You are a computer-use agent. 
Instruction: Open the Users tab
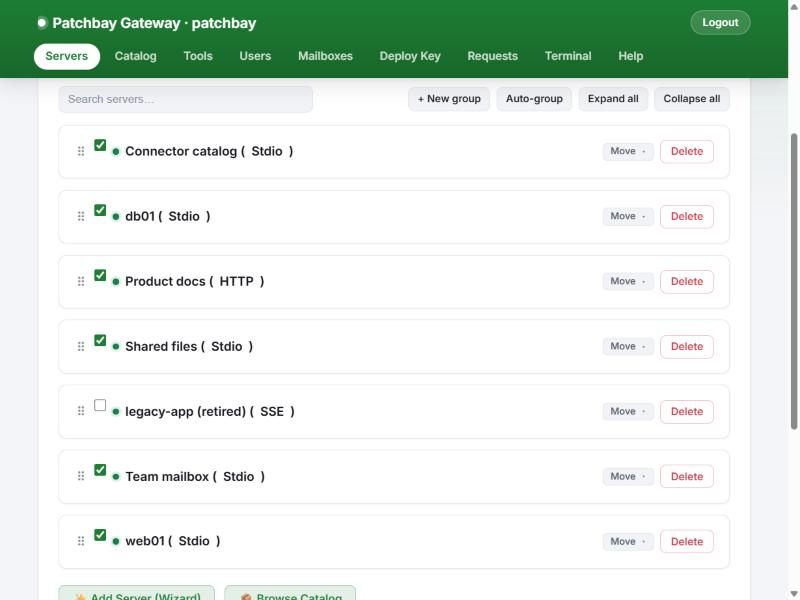pos(255,56)
